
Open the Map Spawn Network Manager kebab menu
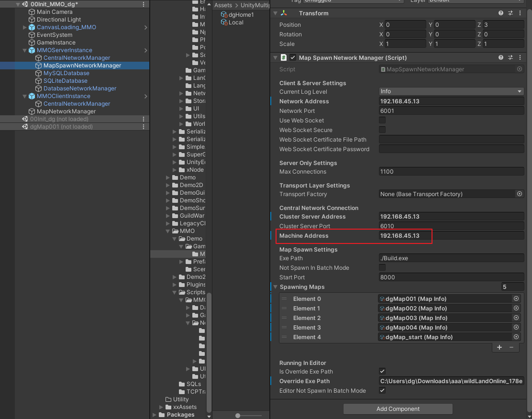click(x=520, y=57)
